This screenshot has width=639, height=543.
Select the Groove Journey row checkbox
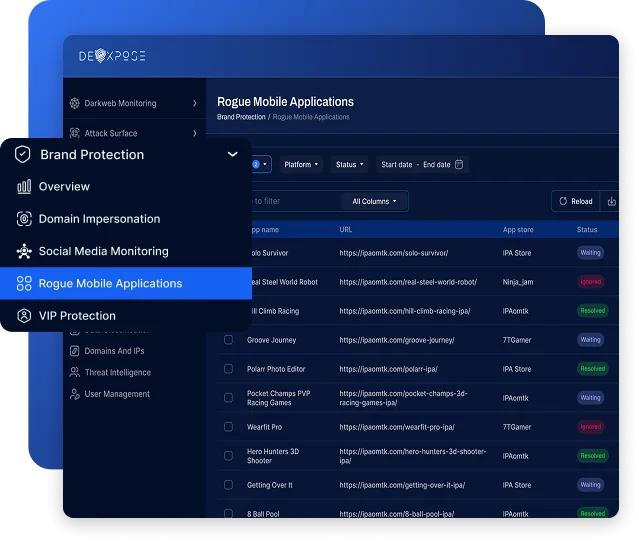point(229,340)
